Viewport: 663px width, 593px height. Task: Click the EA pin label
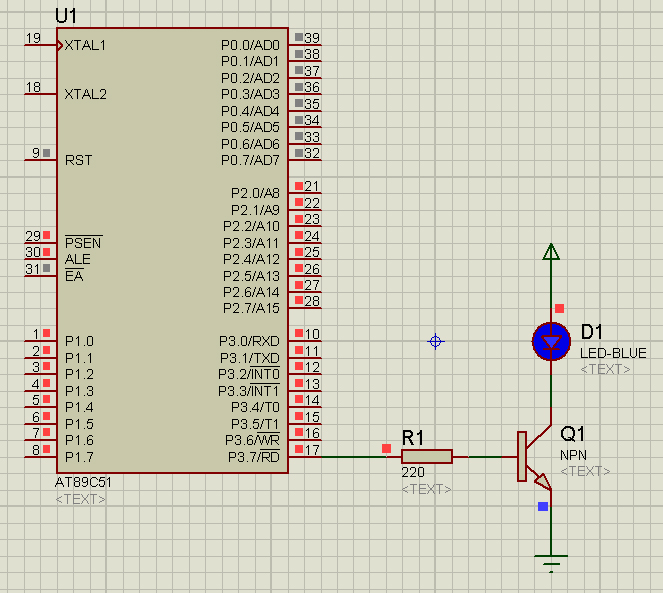click(74, 276)
